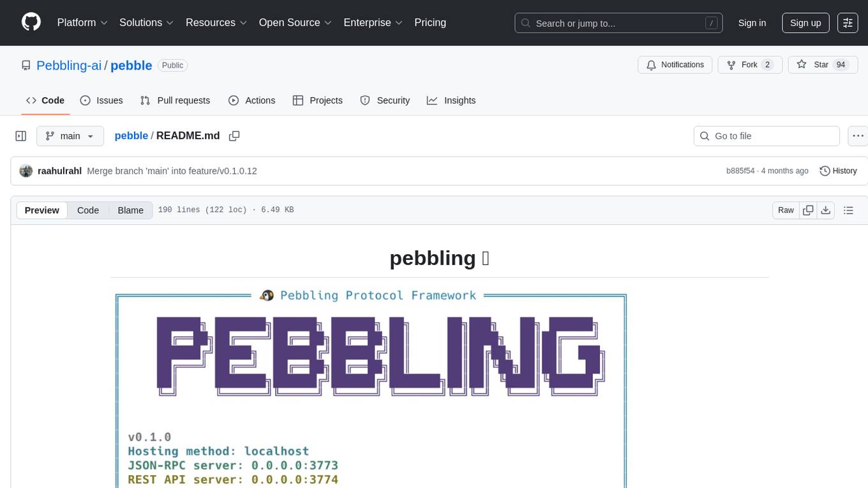Open the main branch selector dropdown
This screenshot has height=488, width=868.
tap(70, 136)
